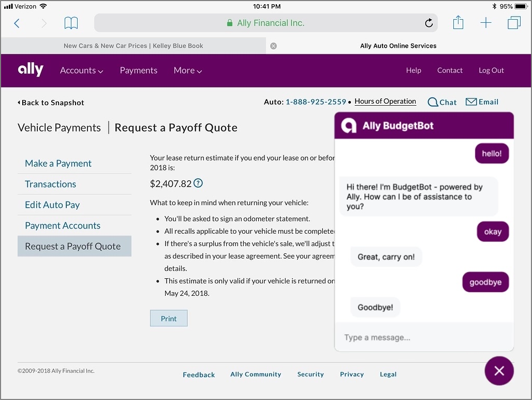This screenshot has height=400, width=532.
Task: Open the Safari bookmarks book icon
Action: (x=71, y=23)
